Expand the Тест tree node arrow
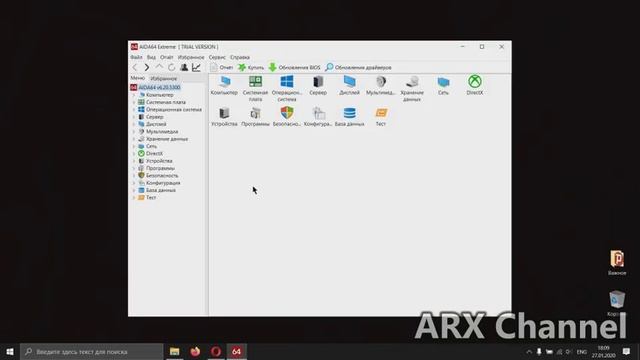 pos(134,198)
